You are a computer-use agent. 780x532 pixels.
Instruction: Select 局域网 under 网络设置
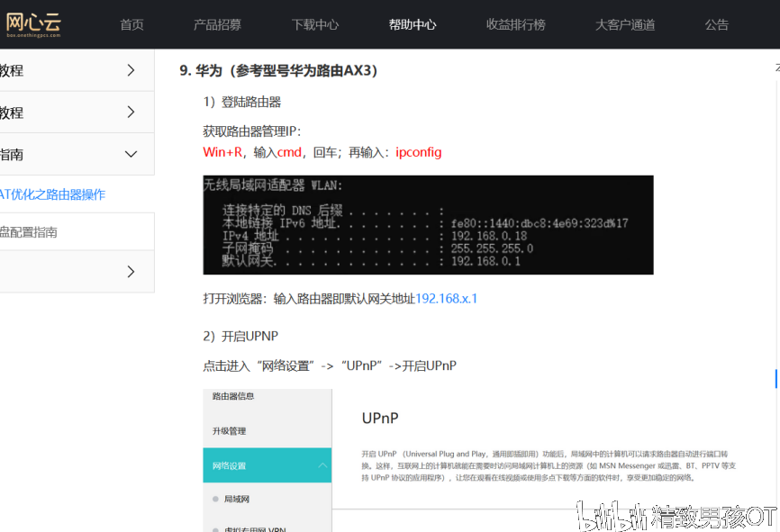coord(237,499)
